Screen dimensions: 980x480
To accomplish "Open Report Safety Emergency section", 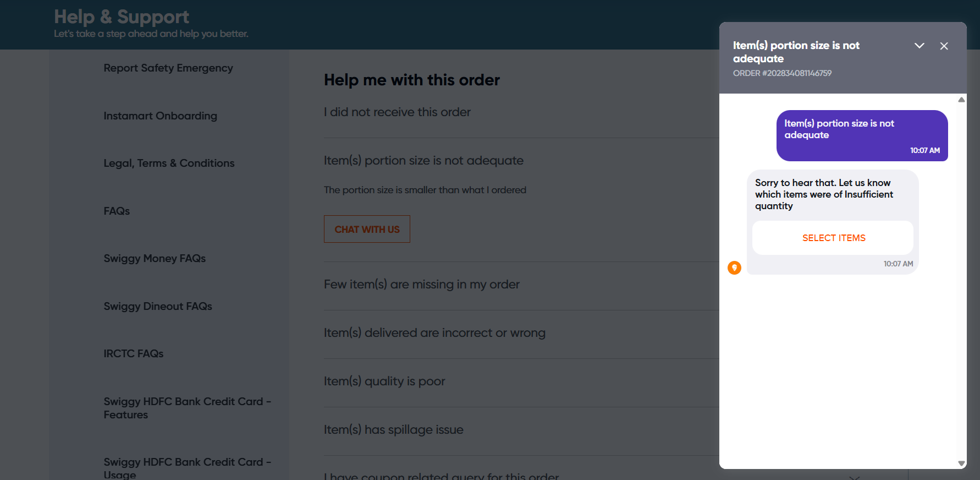I will tap(168, 68).
